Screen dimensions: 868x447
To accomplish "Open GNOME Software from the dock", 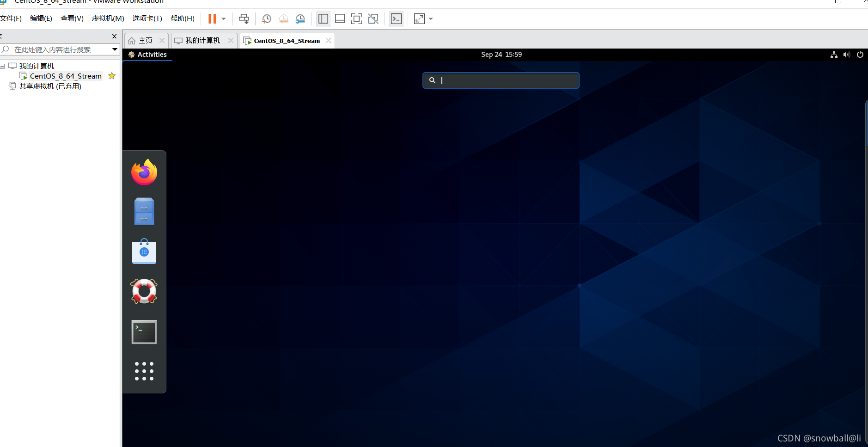I will pos(144,251).
